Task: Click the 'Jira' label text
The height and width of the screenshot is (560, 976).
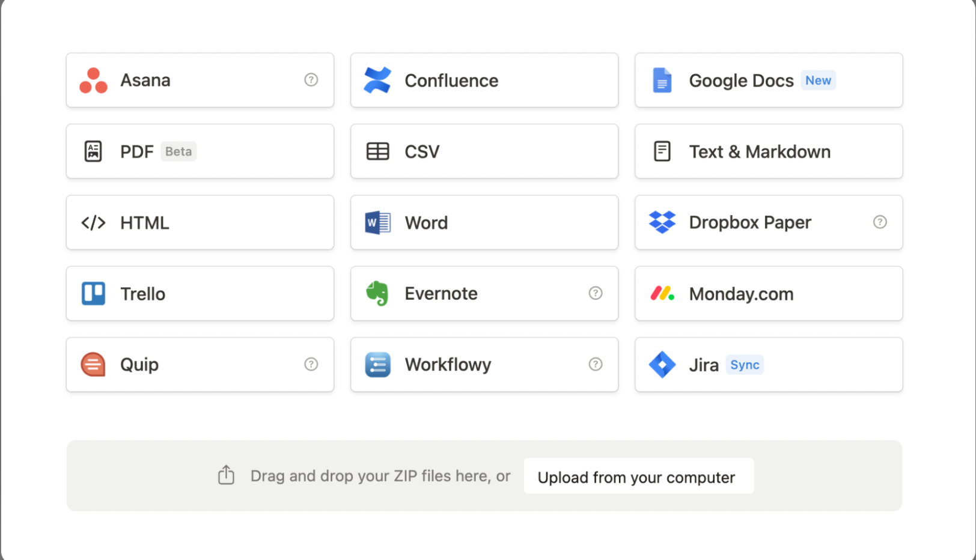Action: coord(704,365)
